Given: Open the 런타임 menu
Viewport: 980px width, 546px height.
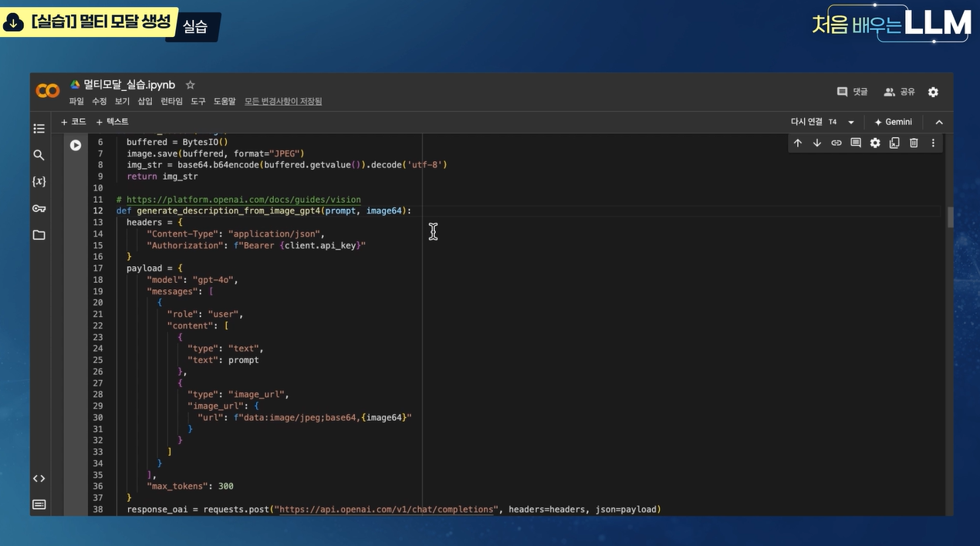Looking at the screenshot, I should point(171,101).
